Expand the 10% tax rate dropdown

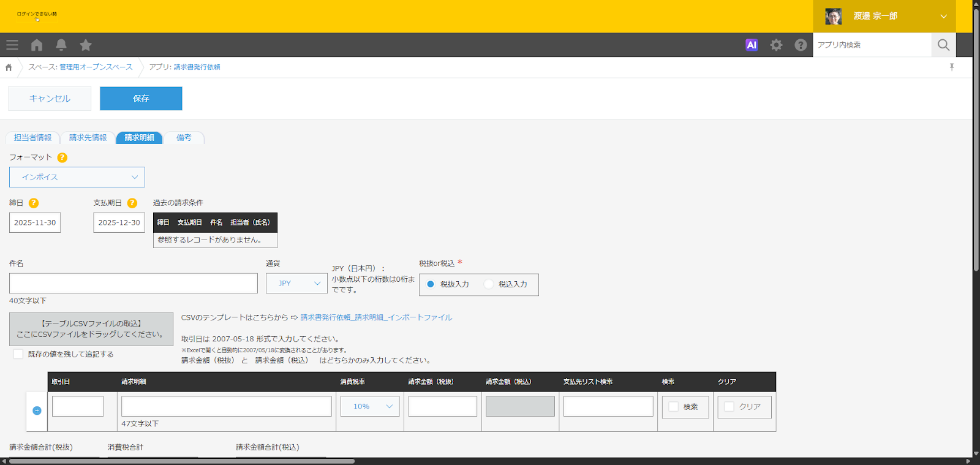coord(370,406)
